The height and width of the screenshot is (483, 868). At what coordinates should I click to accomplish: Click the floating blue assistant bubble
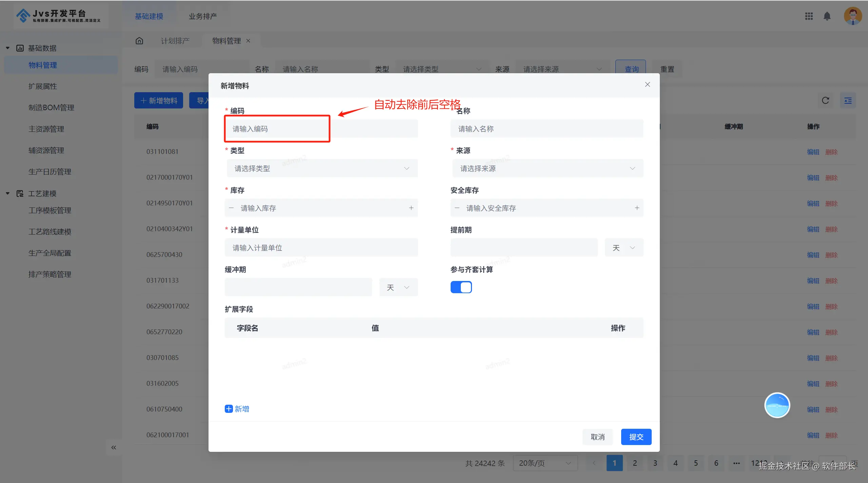click(x=777, y=405)
